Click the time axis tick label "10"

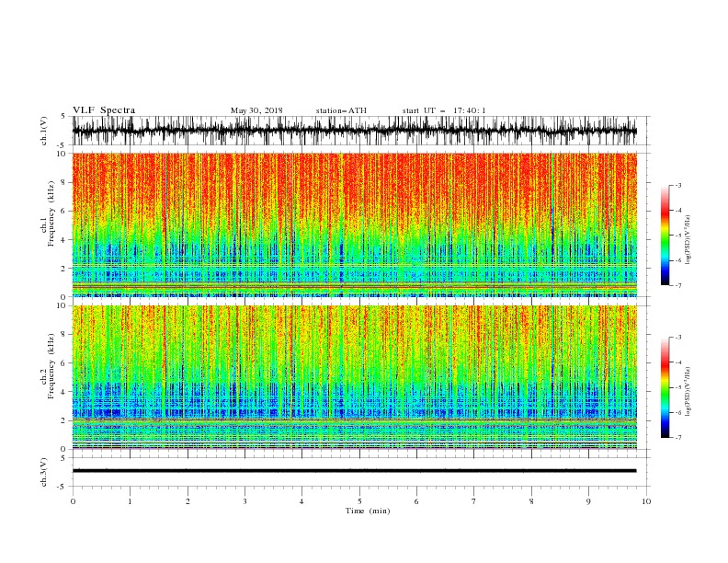(646, 501)
